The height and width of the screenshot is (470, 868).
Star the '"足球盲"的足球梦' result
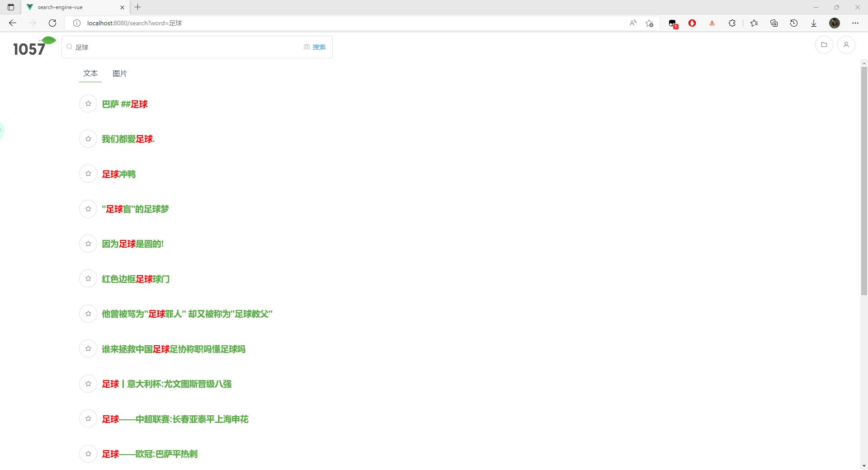coord(88,209)
